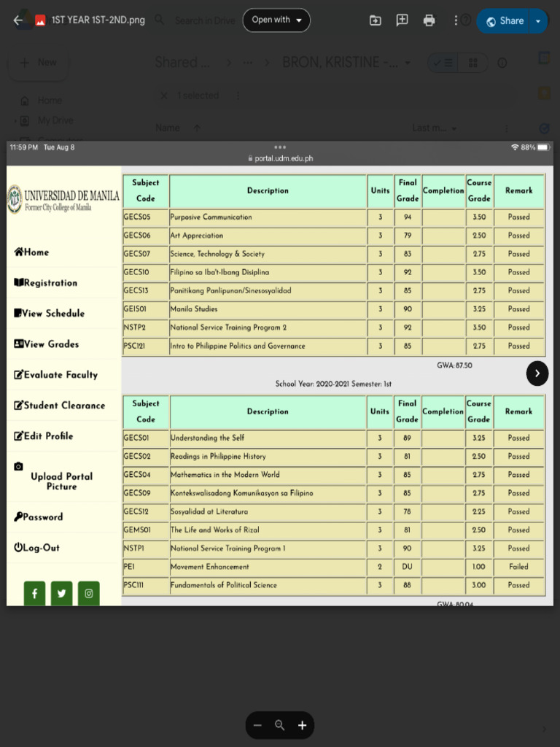Open the Instagram icon button
Screen dimensions: 560x747
88,593
